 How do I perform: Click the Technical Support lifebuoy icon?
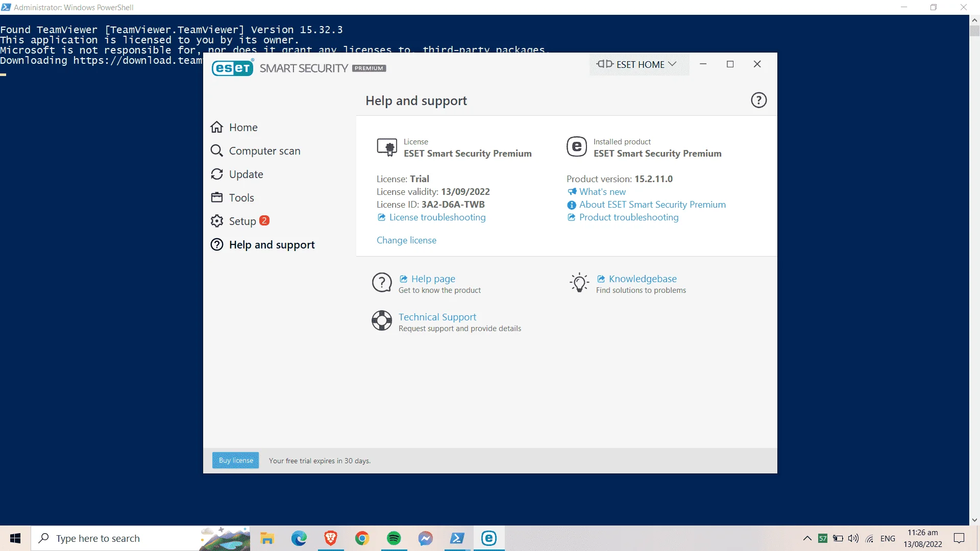382,320
